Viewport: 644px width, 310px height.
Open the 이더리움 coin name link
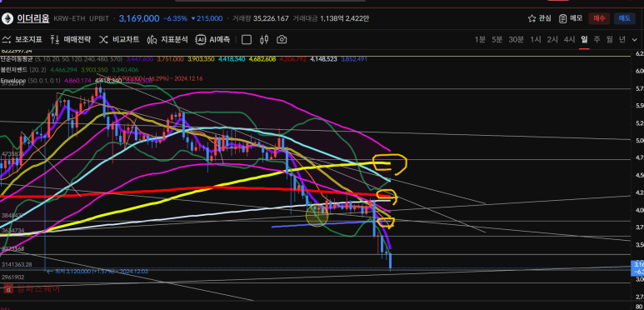(32, 18)
